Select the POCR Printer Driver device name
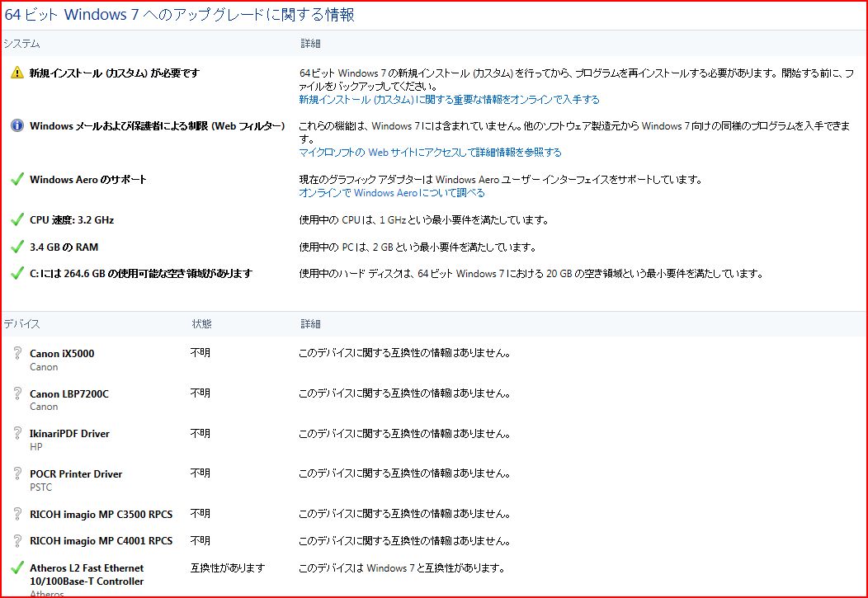The height and width of the screenshot is (598, 868). tap(76, 474)
